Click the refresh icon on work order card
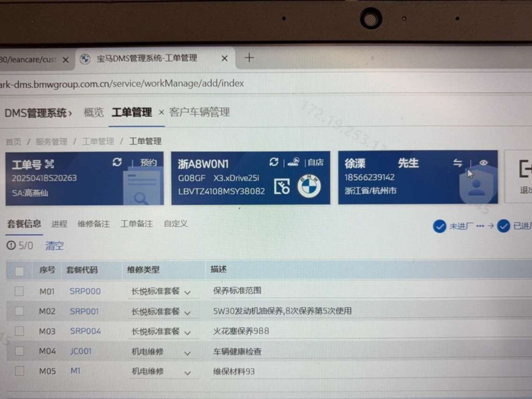Screen dimensions: 532x399 (117, 162)
